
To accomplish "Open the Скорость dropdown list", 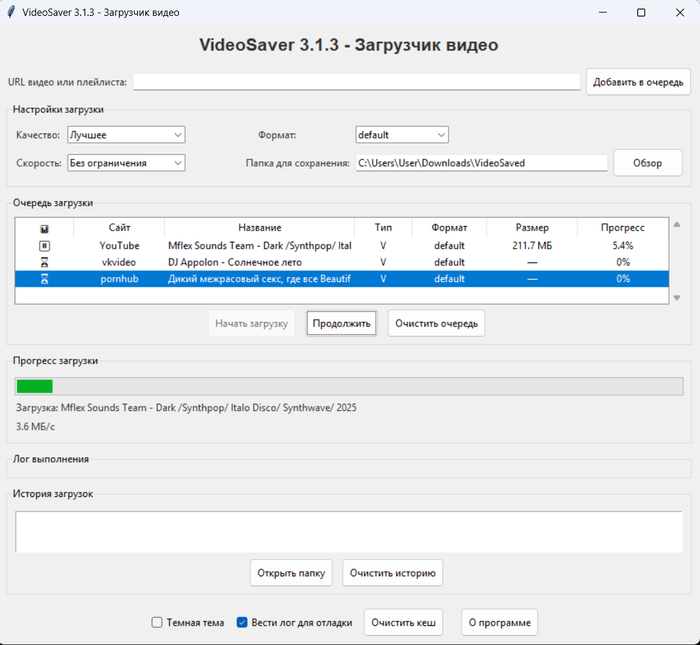I will (x=126, y=163).
